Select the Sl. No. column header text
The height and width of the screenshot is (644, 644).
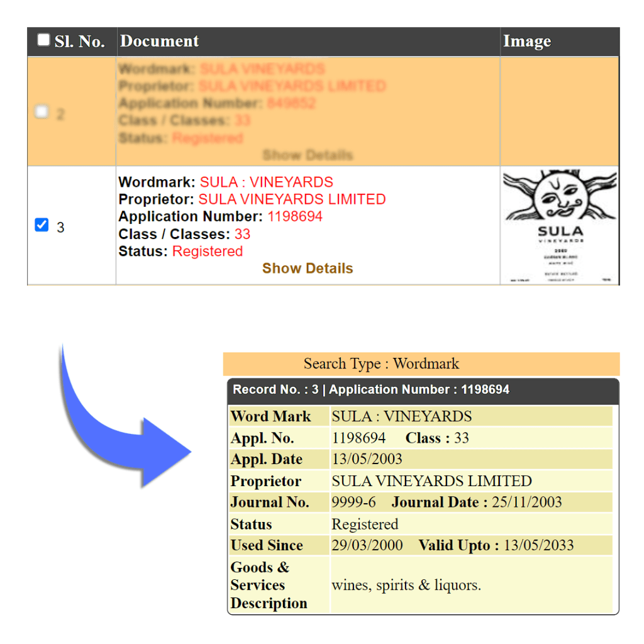pyautogui.click(x=79, y=42)
